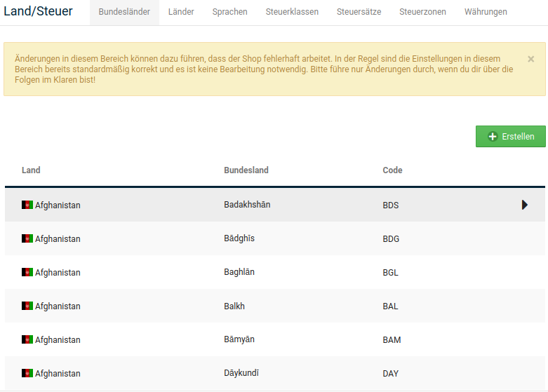Click the flag icon in Dāykundī row
This screenshot has width=548, height=392.
27,373
